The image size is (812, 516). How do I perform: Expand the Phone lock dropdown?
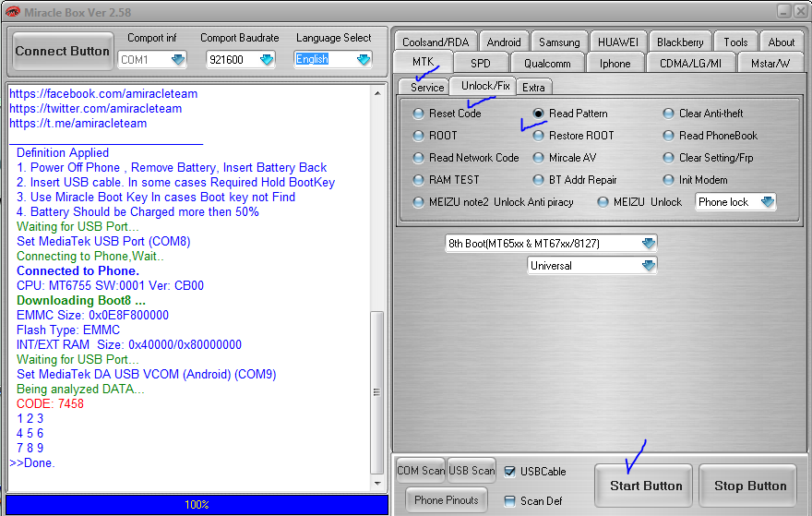[768, 202]
